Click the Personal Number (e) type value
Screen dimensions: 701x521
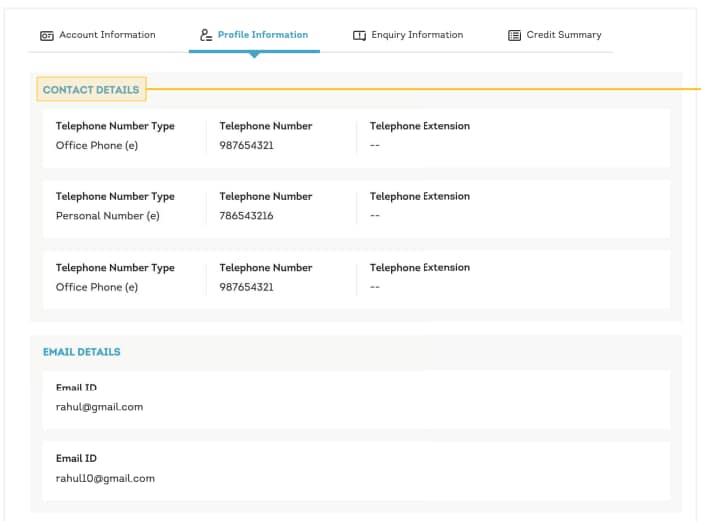(107, 216)
